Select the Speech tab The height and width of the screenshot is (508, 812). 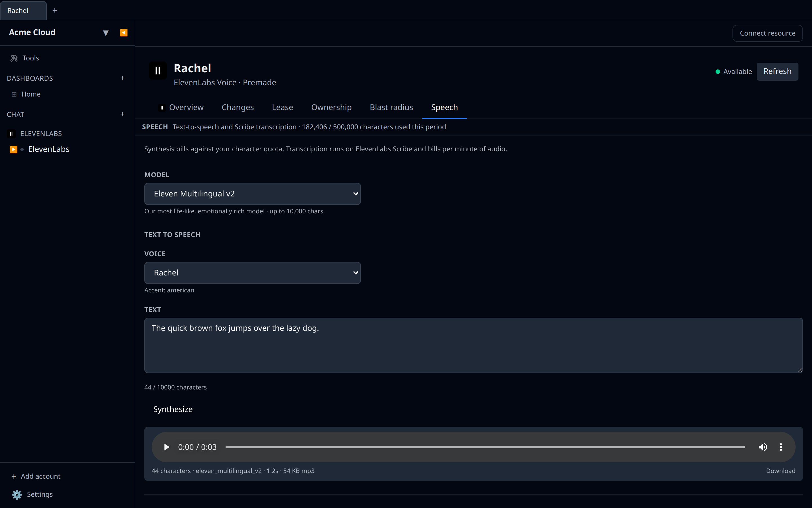pos(444,108)
